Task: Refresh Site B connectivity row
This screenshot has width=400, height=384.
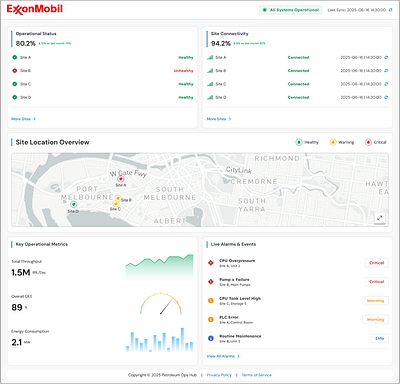Action: (x=386, y=71)
